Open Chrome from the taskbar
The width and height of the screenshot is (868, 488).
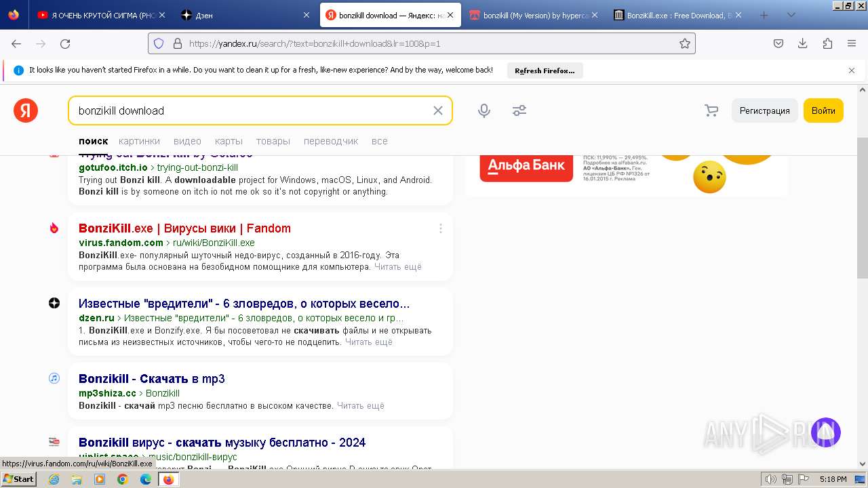point(123,479)
